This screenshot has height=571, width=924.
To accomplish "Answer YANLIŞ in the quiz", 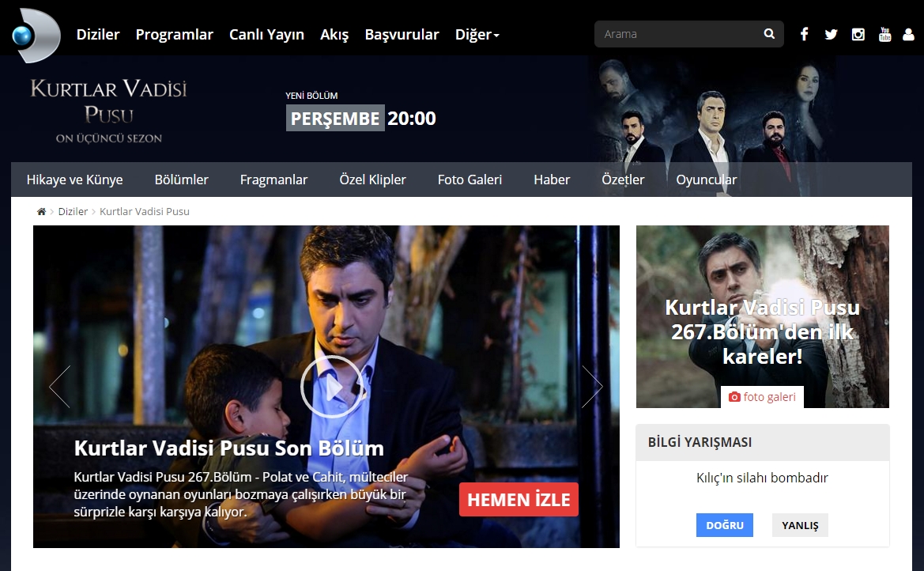I will 800,525.
